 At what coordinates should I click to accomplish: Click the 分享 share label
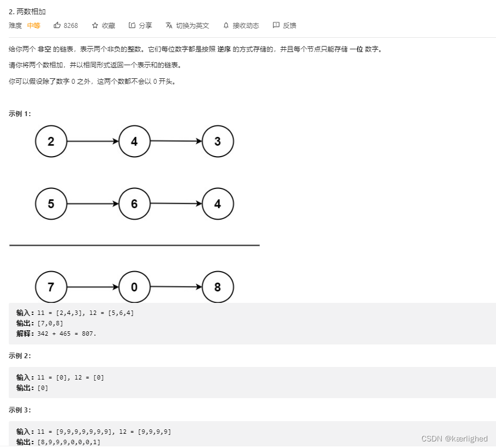pos(145,25)
